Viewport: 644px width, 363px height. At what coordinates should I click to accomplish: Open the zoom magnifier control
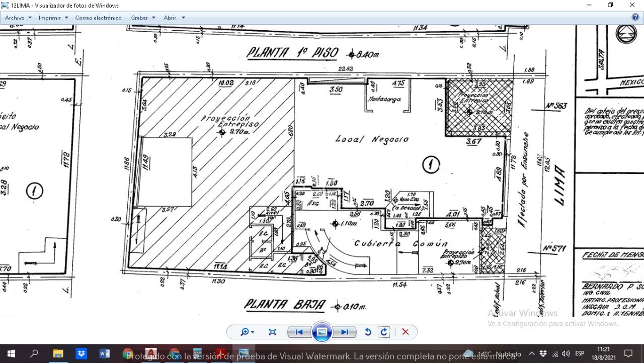pos(247,332)
